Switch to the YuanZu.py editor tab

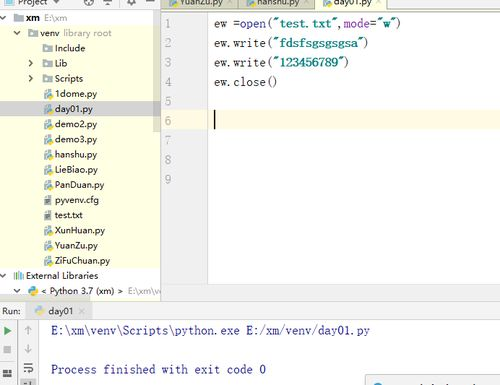tap(201, 3)
